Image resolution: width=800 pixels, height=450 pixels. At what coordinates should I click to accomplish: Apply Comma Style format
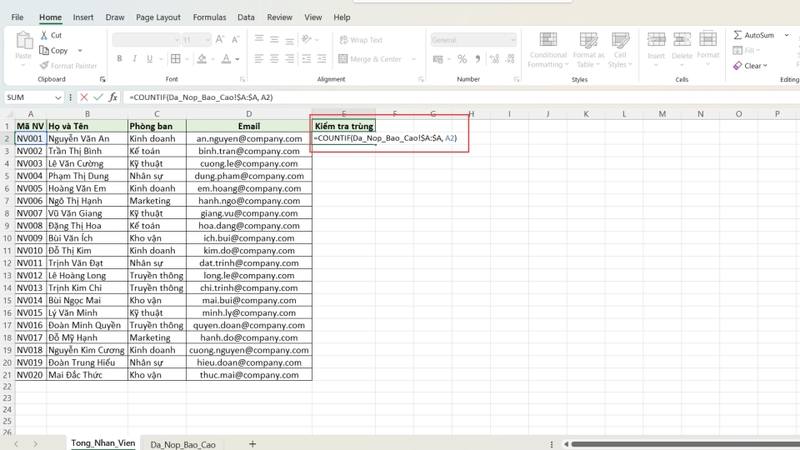pyautogui.click(x=478, y=59)
